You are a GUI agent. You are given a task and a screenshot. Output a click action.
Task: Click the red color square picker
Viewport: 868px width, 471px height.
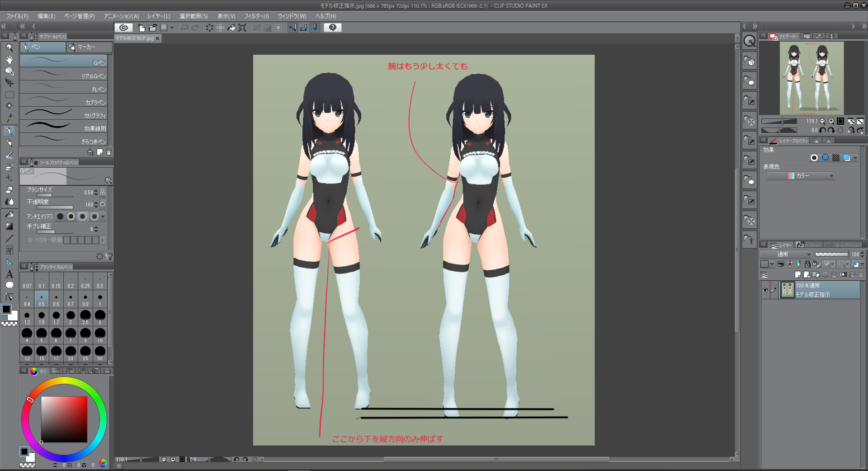coord(64,419)
